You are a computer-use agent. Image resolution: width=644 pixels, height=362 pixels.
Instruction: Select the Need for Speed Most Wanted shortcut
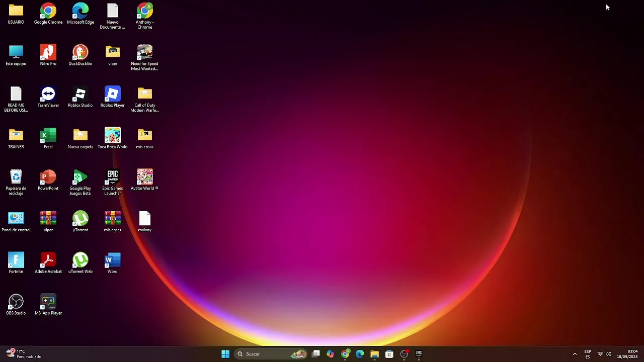point(144,58)
